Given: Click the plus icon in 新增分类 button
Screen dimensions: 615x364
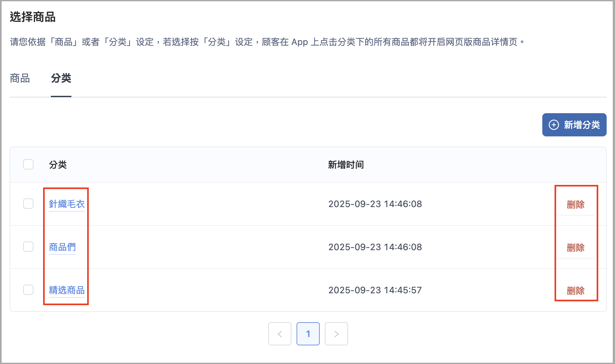Looking at the screenshot, I should 554,125.
